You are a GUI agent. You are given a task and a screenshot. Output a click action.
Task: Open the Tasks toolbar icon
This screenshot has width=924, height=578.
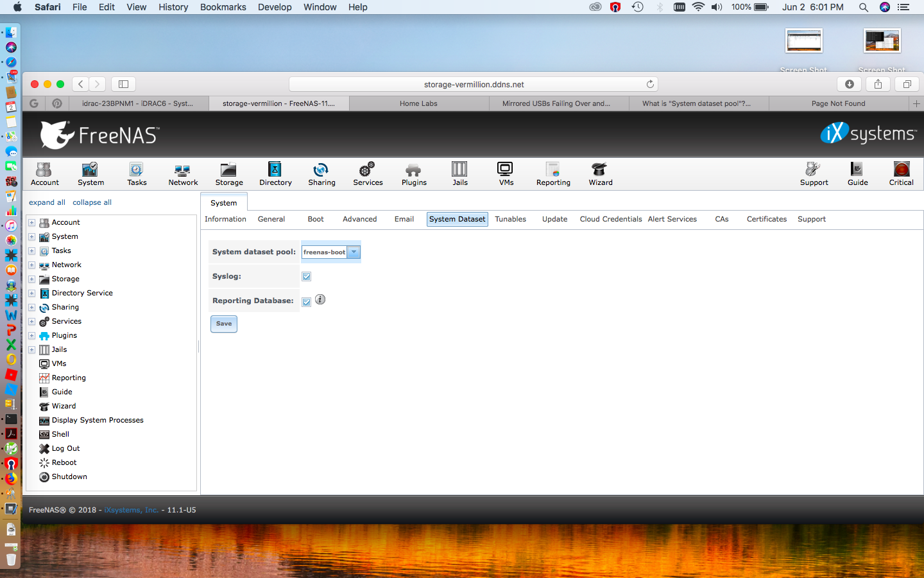point(137,173)
